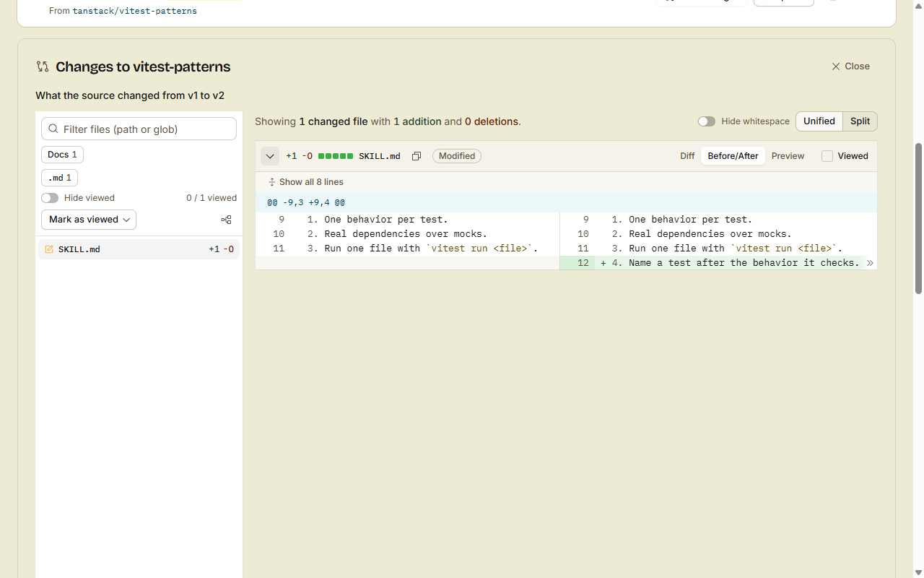Screen dimensions: 924x578
Task: Click the double-chevron icon on line 12
Action: (x=870, y=263)
